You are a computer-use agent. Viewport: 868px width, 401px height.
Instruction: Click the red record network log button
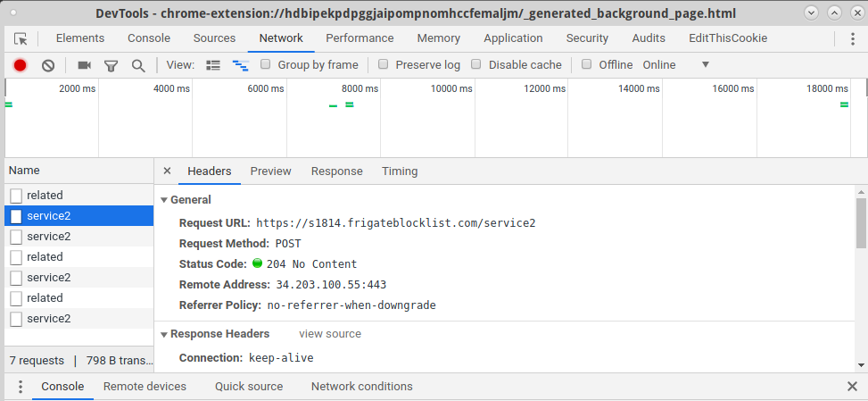(20, 65)
